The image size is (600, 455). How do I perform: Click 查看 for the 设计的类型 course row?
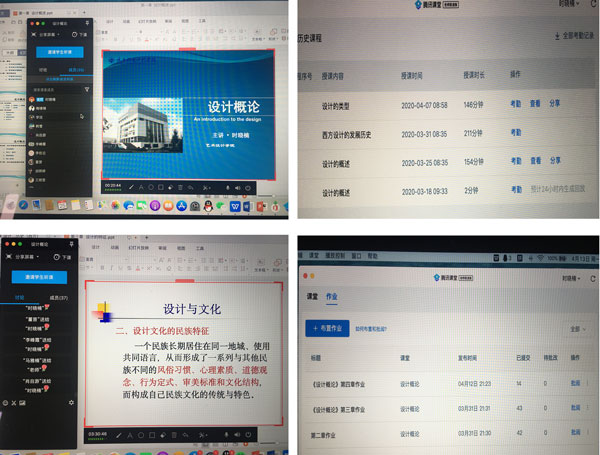(536, 104)
